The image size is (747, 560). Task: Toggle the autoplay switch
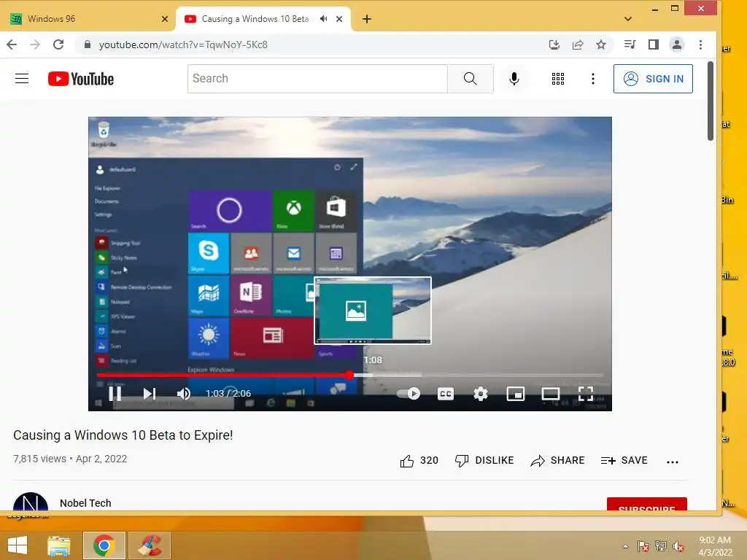pyautogui.click(x=409, y=393)
